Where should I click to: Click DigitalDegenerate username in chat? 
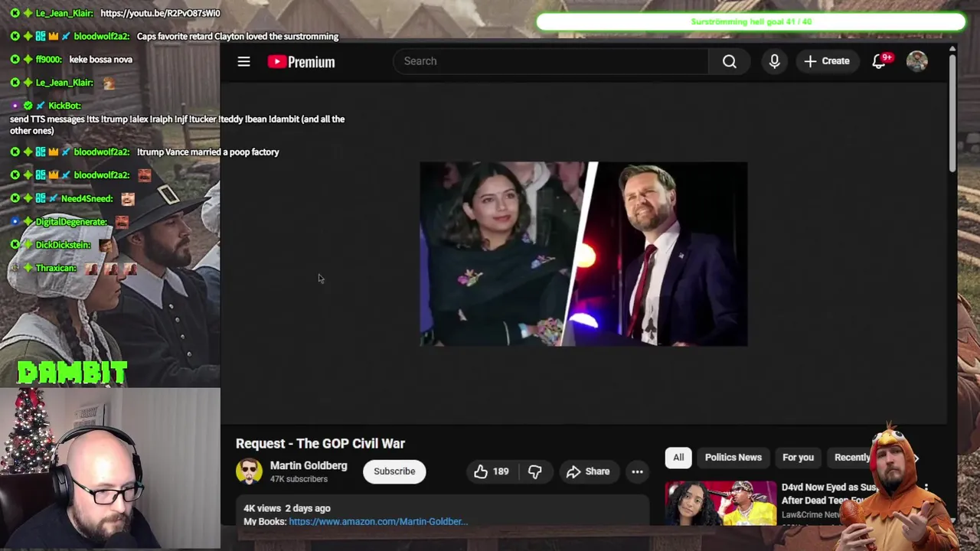[x=70, y=222]
